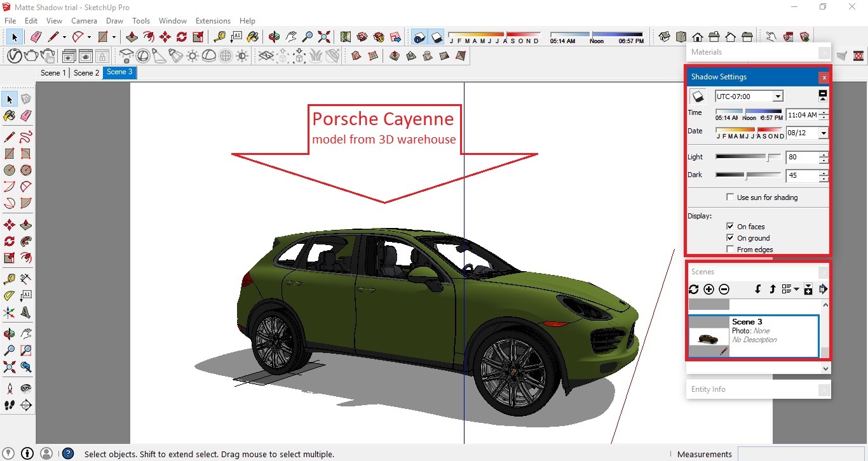Click the V-Ray render teapot icon
The width and height of the screenshot is (868, 461).
[x=31, y=56]
